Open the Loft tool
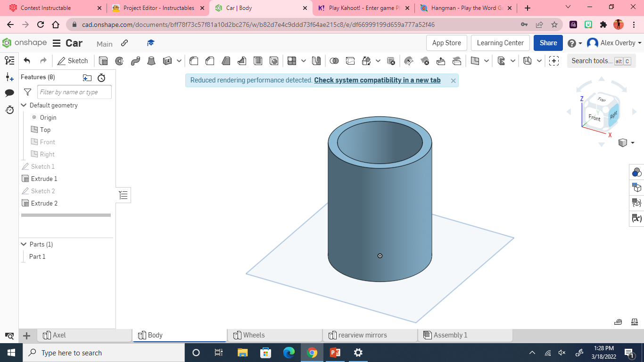This screenshot has width=644, height=362. point(151,60)
